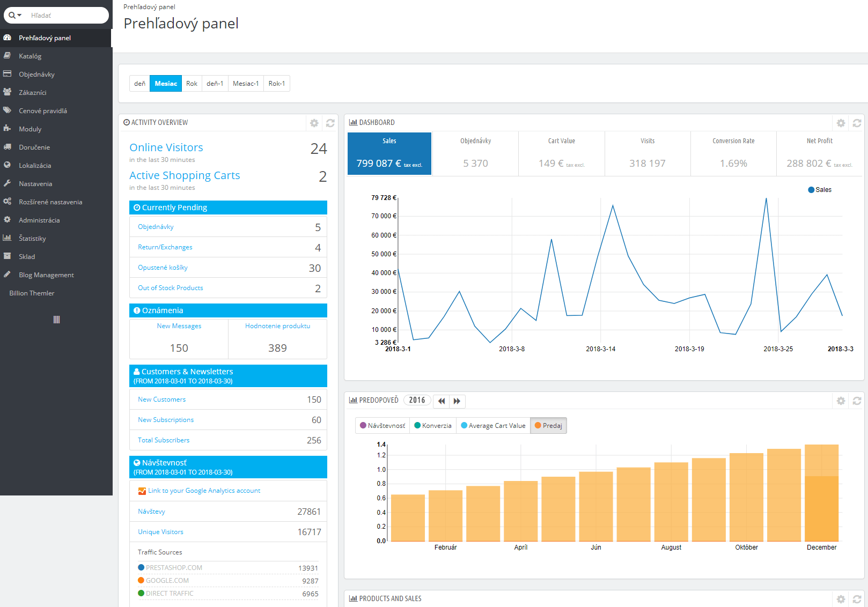Select the Zákazníci sidebar icon

pyautogui.click(x=8, y=92)
